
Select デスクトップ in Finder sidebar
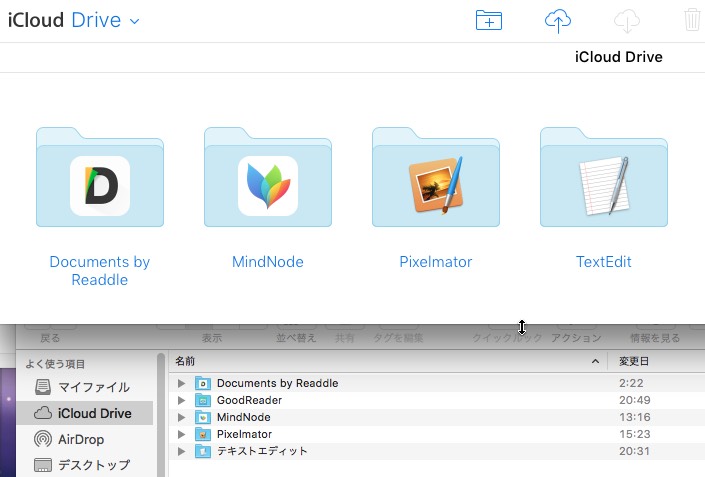tap(85, 465)
